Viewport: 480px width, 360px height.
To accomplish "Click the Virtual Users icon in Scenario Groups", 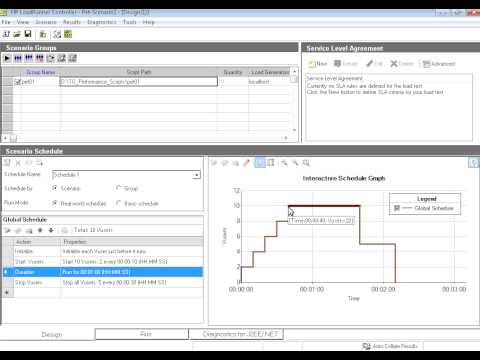I will [x=18, y=59].
